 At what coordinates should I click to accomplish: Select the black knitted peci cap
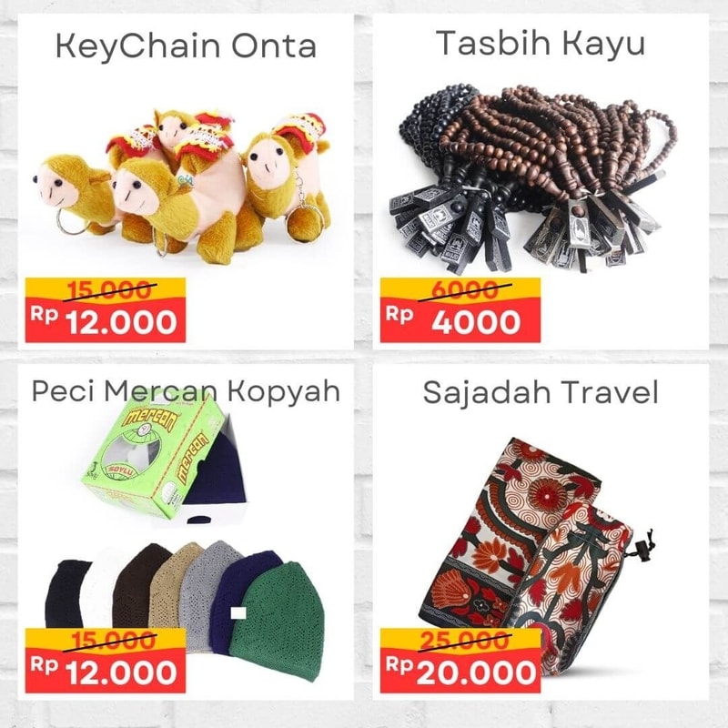[65, 594]
